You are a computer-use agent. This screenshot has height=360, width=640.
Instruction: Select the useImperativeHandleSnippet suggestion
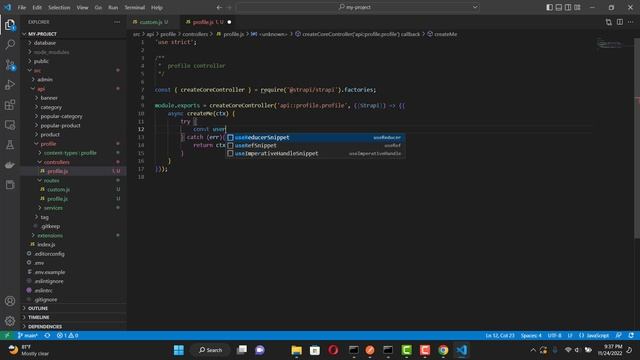pyautogui.click(x=316, y=153)
